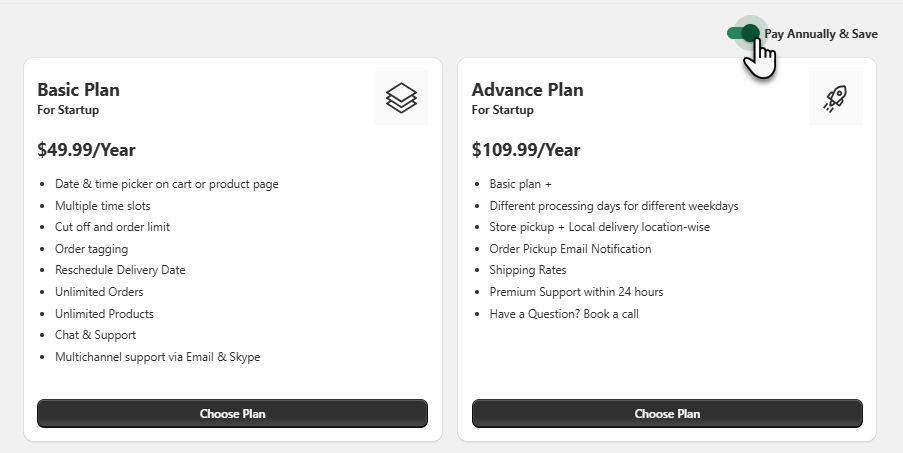Select the Advance Plan heading
Viewport: 903px width, 453px height.
tap(527, 89)
